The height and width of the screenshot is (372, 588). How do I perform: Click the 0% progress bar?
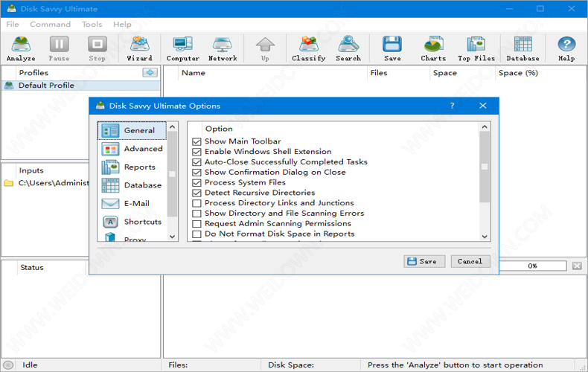point(532,266)
